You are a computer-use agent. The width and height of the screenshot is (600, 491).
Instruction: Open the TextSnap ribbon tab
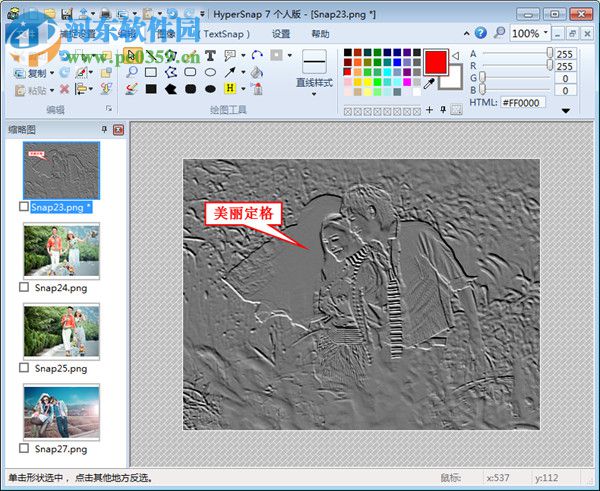point(224,34)
